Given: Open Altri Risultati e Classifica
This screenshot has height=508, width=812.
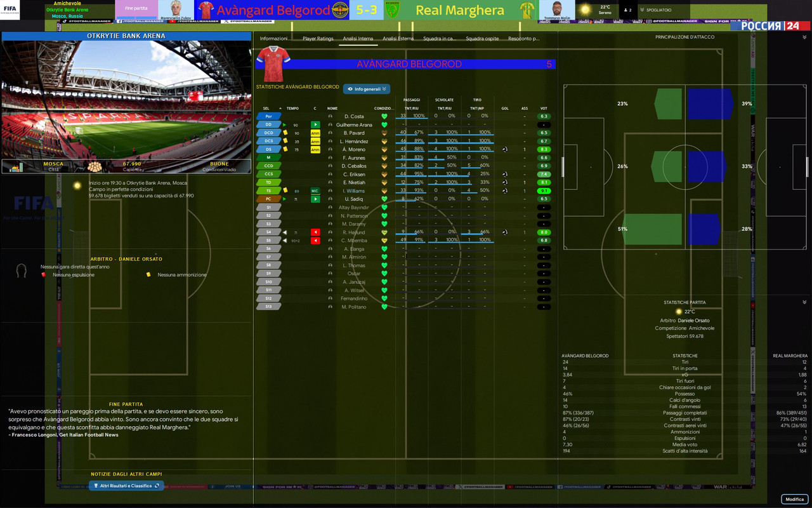Looking at the screenshot, I should (x=126, y=486).
